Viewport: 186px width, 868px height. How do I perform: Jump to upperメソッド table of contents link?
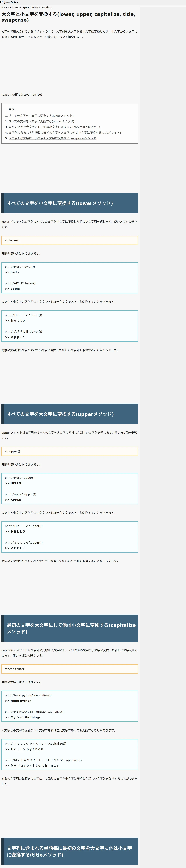click(x=42, y=121)
